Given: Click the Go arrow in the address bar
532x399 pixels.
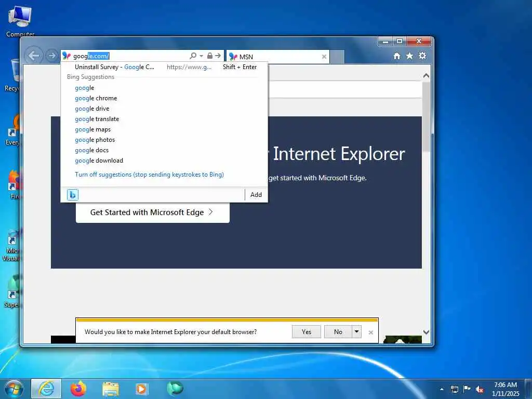Looking at the screenshot, I should click(x=218, y=56).
